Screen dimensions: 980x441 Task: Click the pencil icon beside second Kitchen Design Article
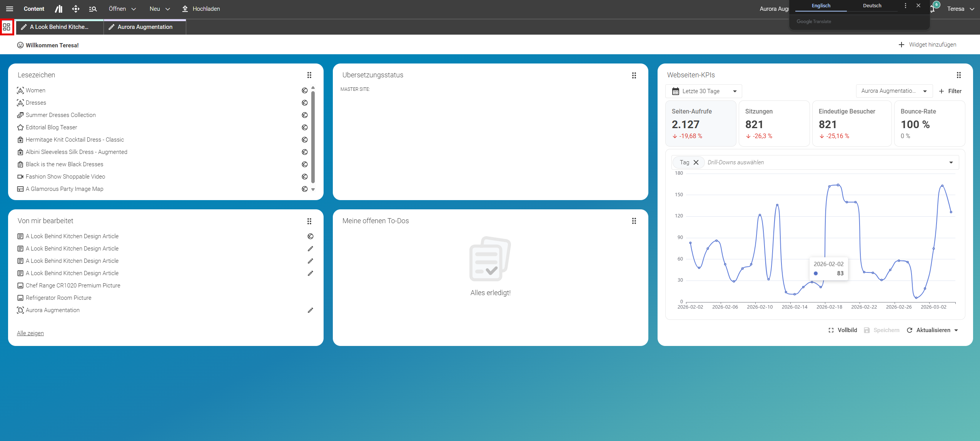click(x=311, y=249)
